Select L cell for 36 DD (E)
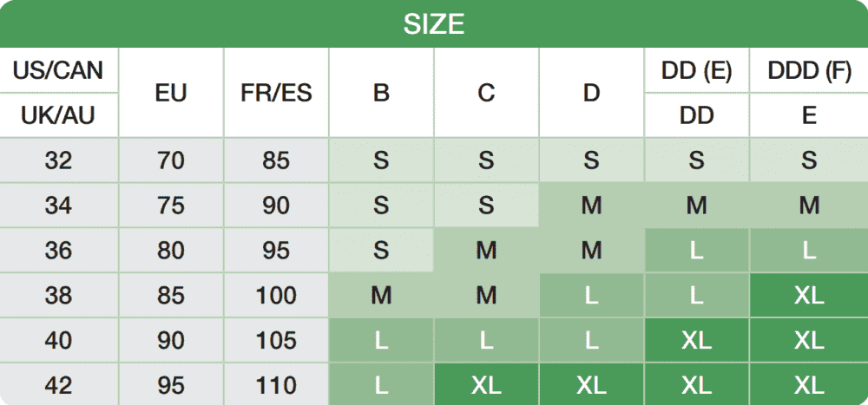 coord(696,250)
